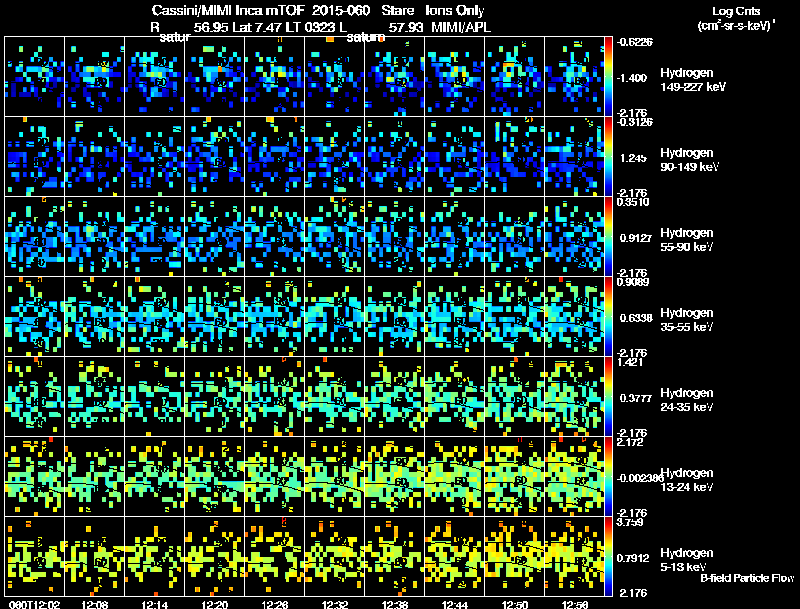The image size is (800, 609).
Task: Select the 24-35 keV image panel at 12:32
Action: [335, 397]
